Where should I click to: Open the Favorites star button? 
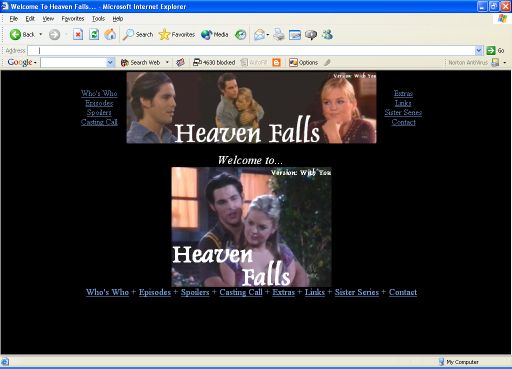pos(177,34)
